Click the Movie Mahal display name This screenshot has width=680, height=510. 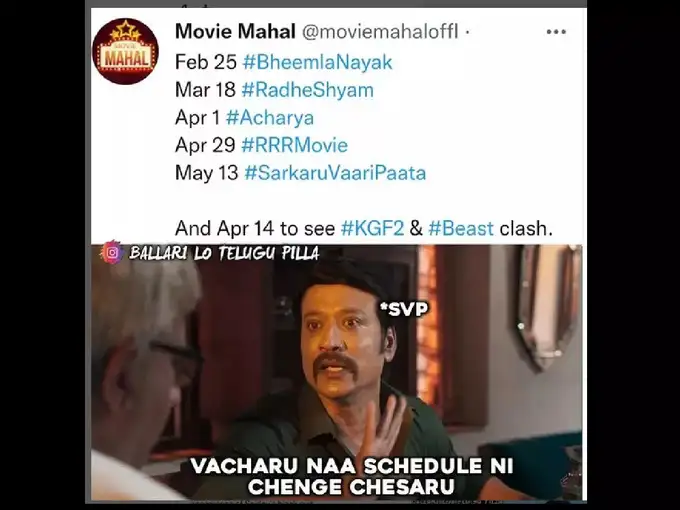pyautogui.click(x=235, y=31)
